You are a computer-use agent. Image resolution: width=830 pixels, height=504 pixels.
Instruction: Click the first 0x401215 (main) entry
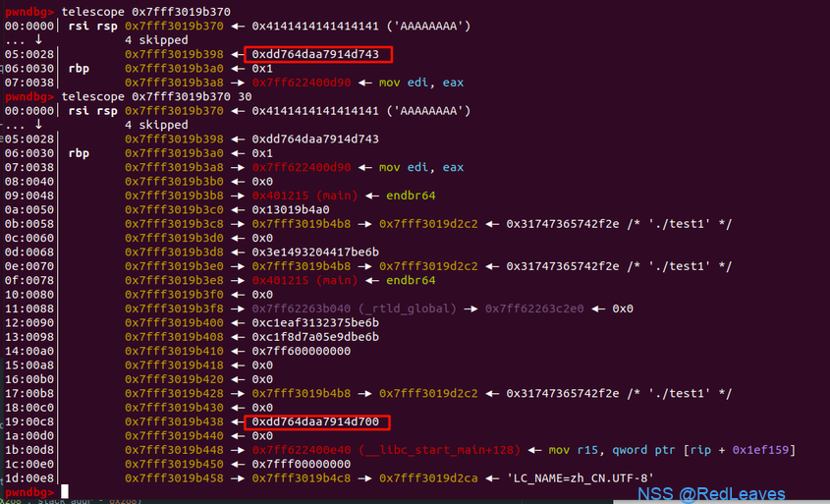coord(304,196)
